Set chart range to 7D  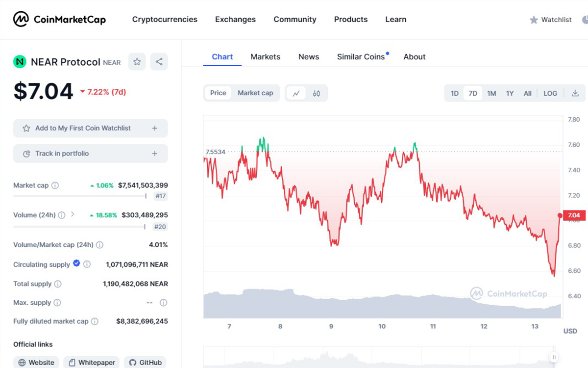[473, 93]
